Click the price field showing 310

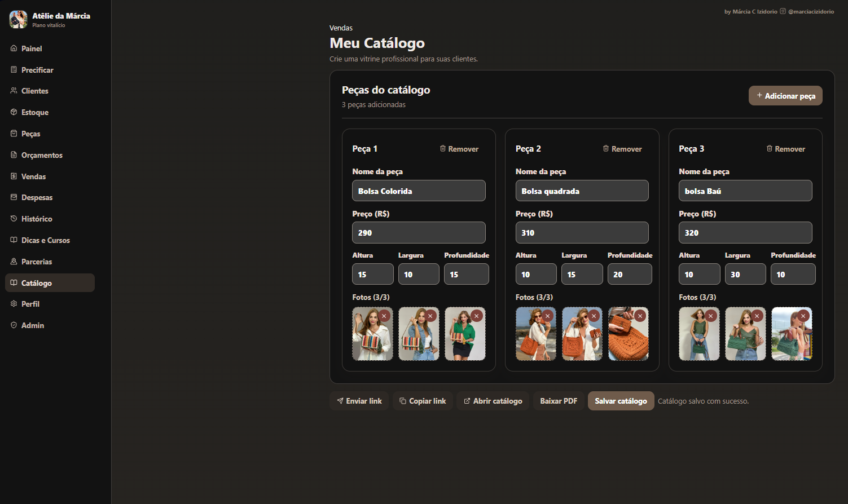point(582,232)
